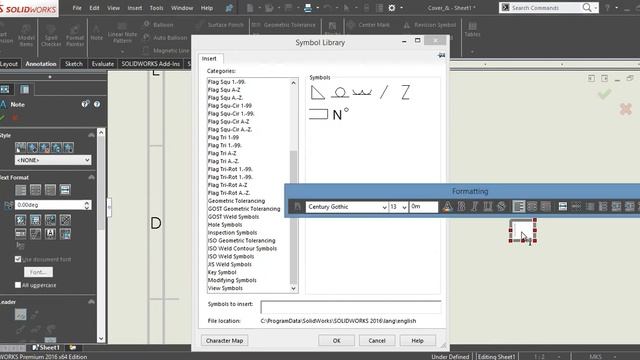Select the GOST Weld Symbols category
640x360 pixels.
click(233, 217)
